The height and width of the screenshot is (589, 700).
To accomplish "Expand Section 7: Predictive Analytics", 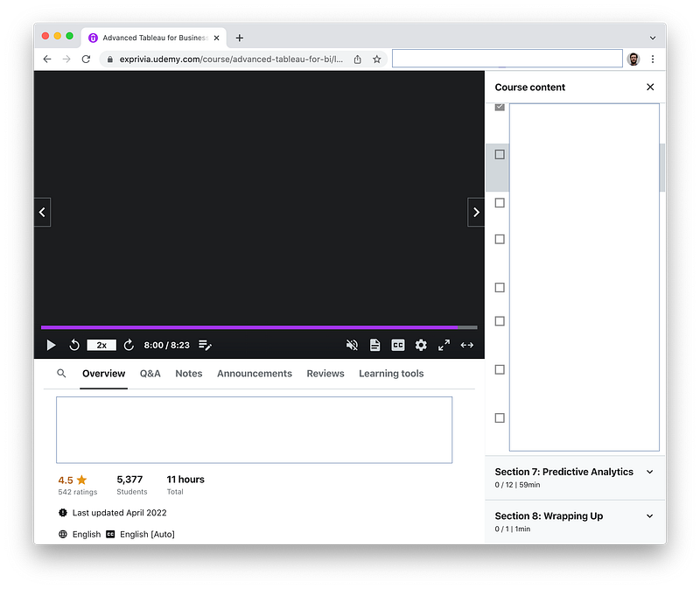I will (576, 477).
